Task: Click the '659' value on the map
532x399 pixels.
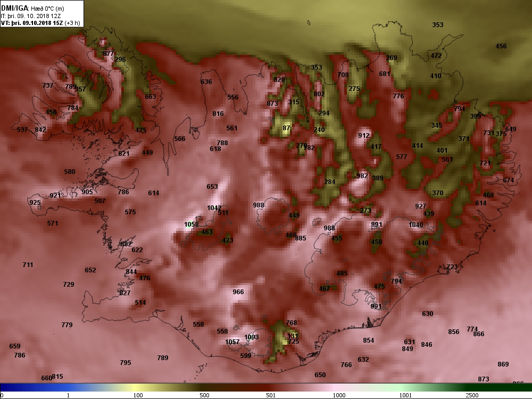Action: 14,346
